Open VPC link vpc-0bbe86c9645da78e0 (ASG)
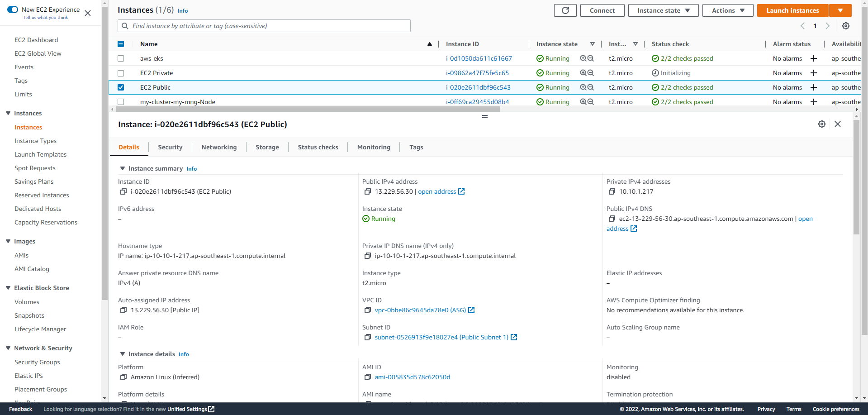Screen dimensions: 868x415 (x=420, y=310)
